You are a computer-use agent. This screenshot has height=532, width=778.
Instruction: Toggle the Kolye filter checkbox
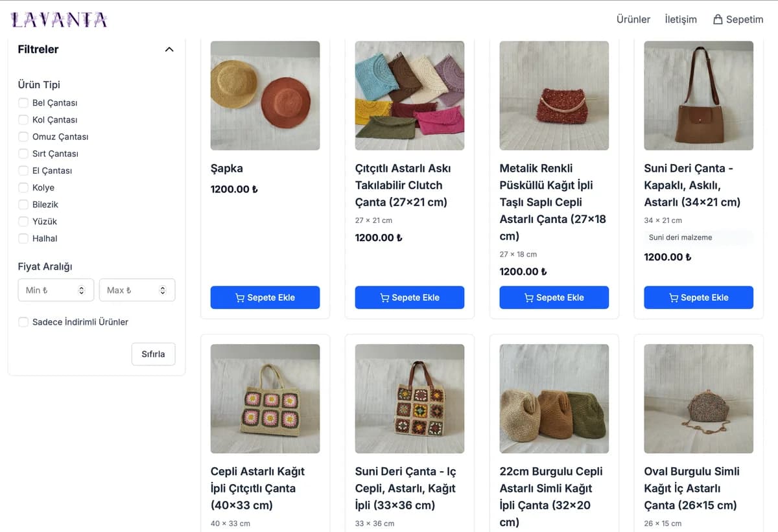pyautogui.click(x=23, y=187)
